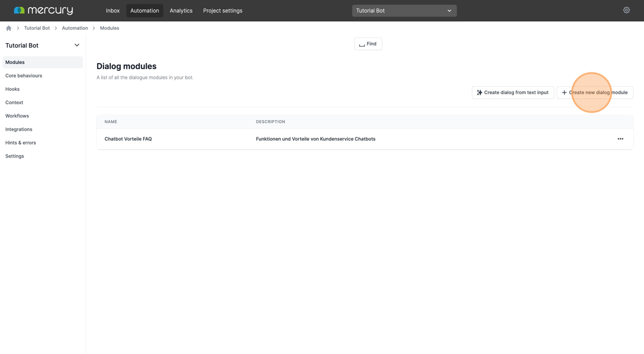This screenshot has height=354, width=644.
Task: Open Core behaviours in the sidebar
Action: 24,76
